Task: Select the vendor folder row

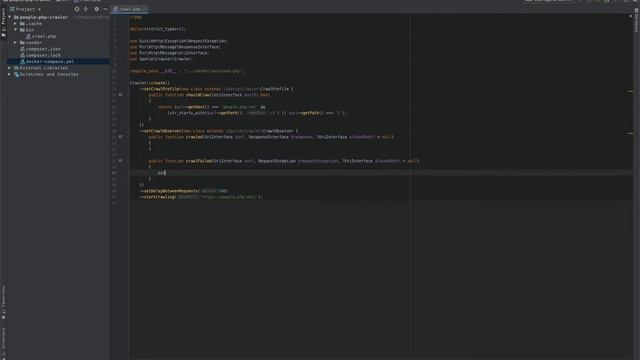Action: coord(58,42)
